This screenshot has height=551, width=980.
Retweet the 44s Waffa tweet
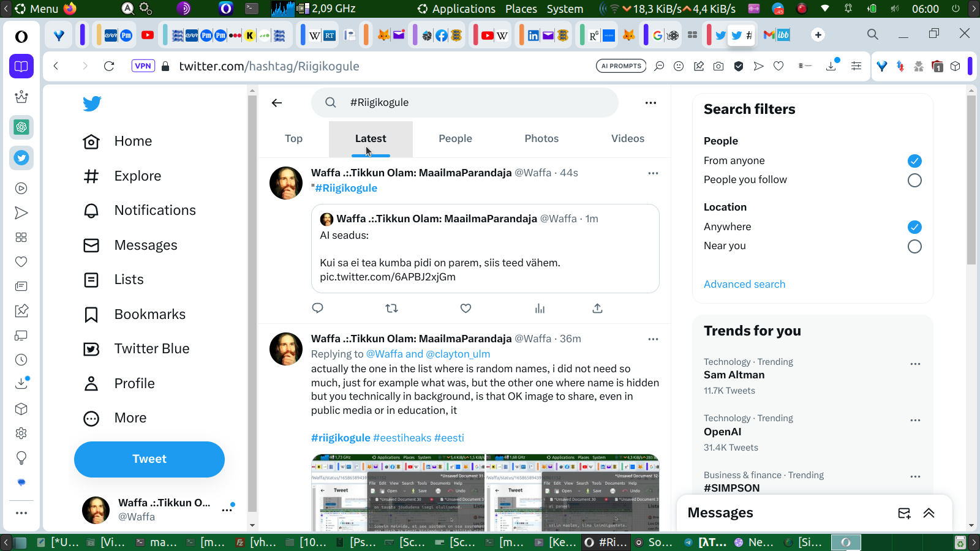tap(391, 308)
